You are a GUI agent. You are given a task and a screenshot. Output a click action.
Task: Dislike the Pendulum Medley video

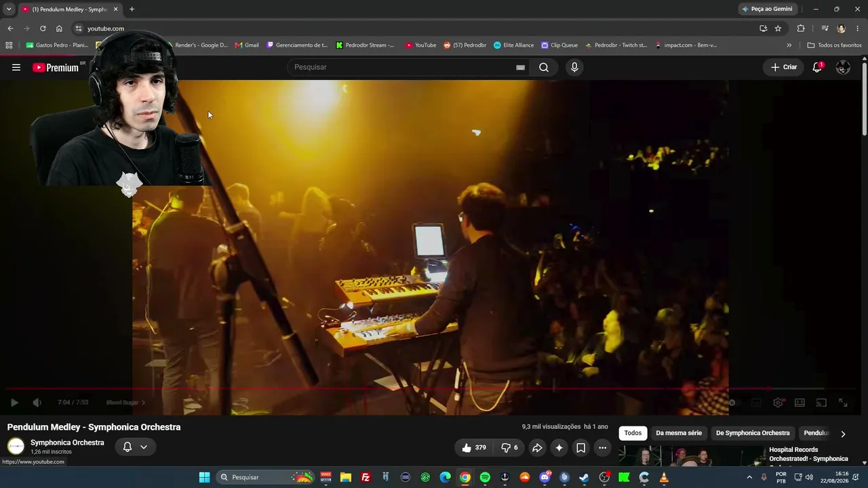click(x=509, y=447)
